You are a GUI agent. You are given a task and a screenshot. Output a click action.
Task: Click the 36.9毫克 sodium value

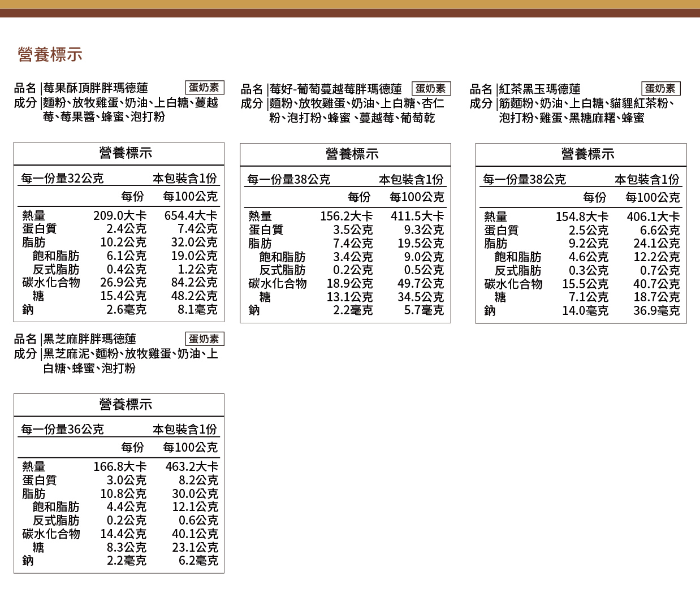coord(656,311)
